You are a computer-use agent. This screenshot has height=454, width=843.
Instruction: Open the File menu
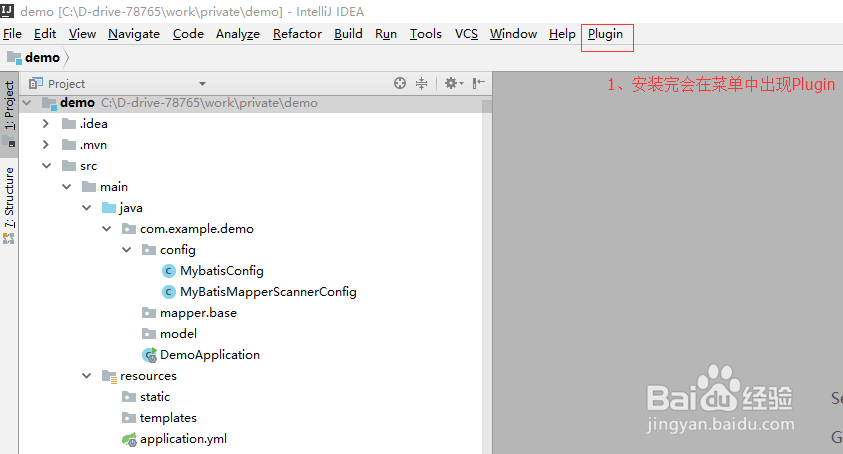click(12, 34)
